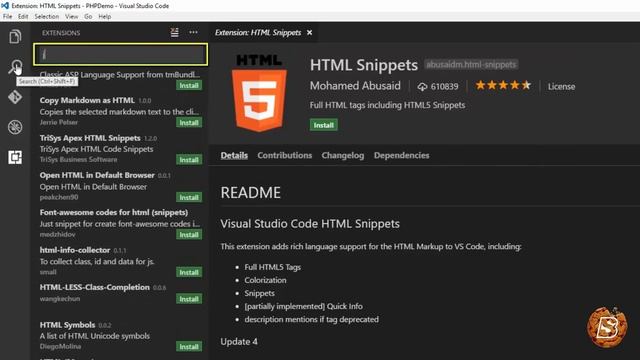Click the Update 4 heading
This screenshot has height=360, width=640.
pyautogui.click(x=239, y=342)
